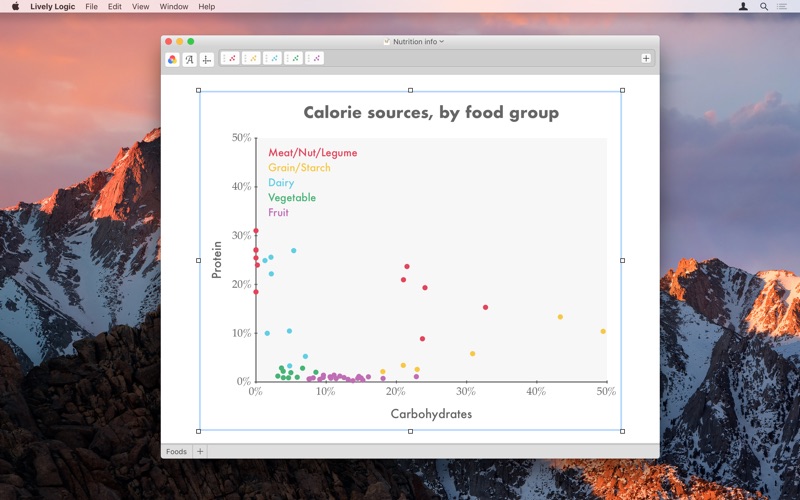The height and width of the screenshot is (500, 800).
Task: Click the 50% label on Carbohydrates axis
Action: click(606, 391)
